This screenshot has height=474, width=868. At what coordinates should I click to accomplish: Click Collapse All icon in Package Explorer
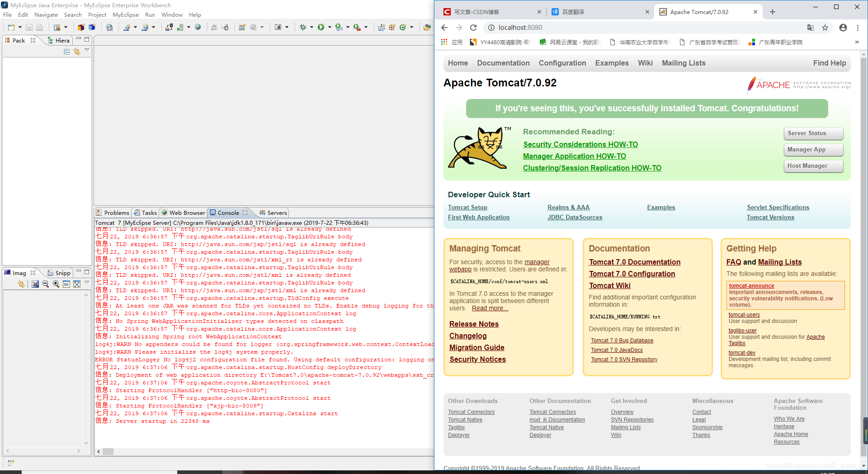[x=67, y=52]
